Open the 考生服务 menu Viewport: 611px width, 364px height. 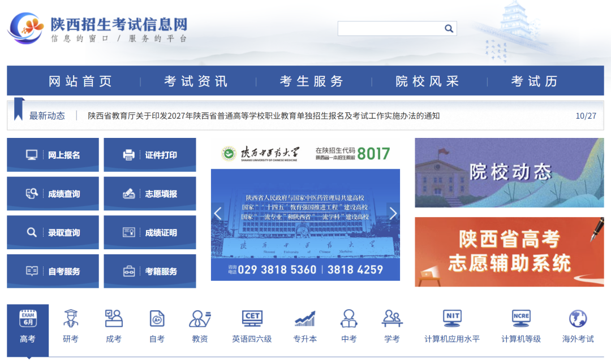coord(311,81)
